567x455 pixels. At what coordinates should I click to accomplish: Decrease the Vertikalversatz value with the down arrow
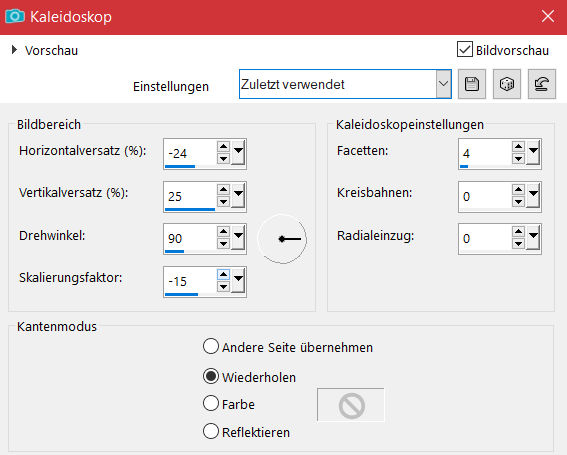223,201
